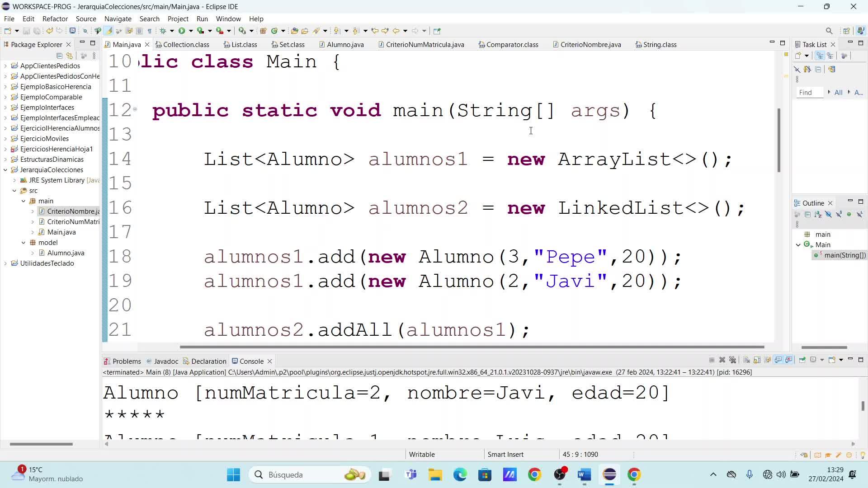Click the Pin Console icon
Image resolution: width=868 pixels, height=488 pixels.
tap(802, 360)
